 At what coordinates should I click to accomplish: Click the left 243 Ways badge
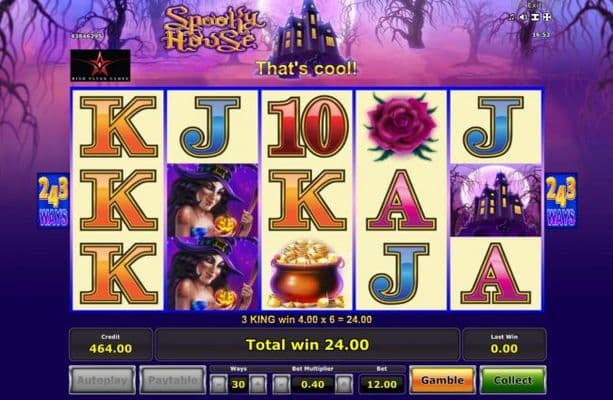point(54,201)
